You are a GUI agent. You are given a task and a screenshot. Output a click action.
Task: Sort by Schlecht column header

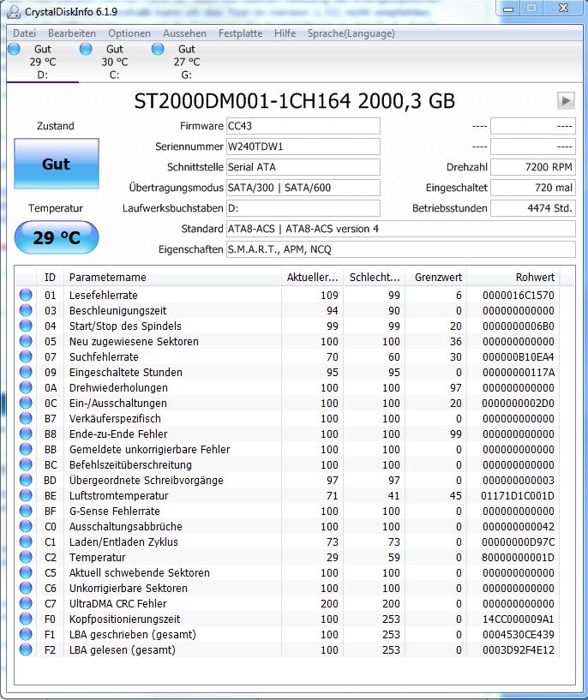point(374,277)
